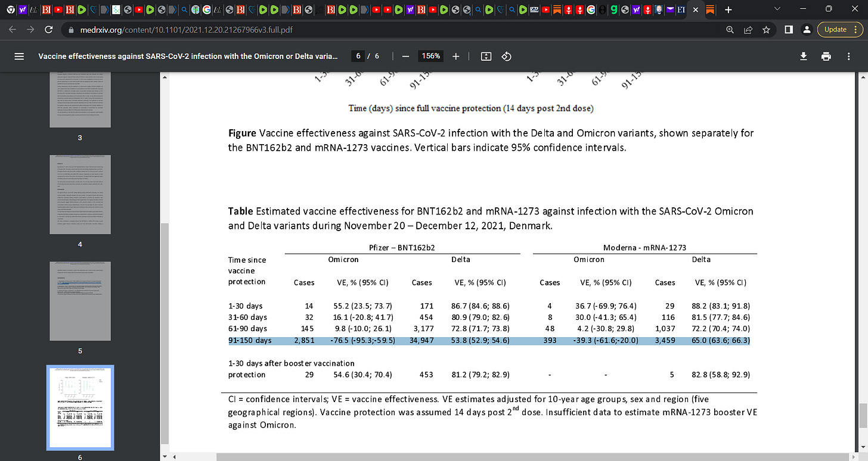Click the 'Pfizer – BNT162b2' table header
868x461 pixels.
pyautogui.click(x=402, y=248)
